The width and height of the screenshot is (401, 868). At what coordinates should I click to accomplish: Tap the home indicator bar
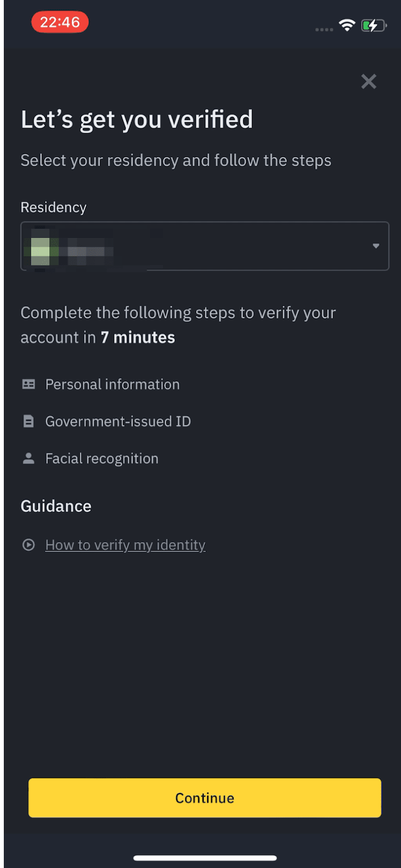[205, 858]
